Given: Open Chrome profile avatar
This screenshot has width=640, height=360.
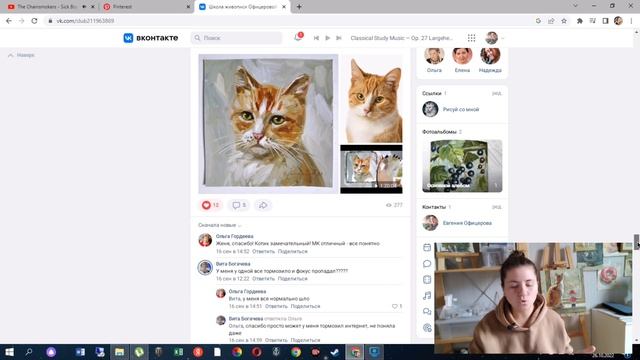Looking at the screenshot, I should [618, 21].
